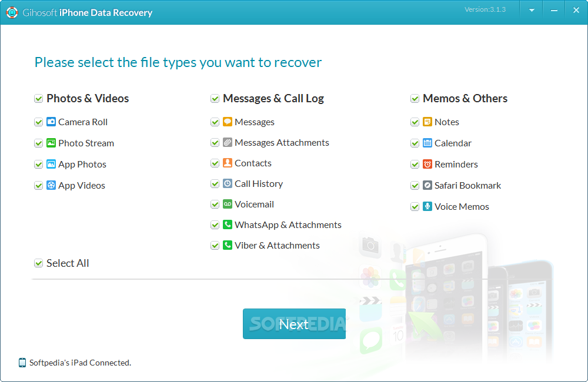Toggle the Calendar checkbox
Viewport: 588px width, 382px height.
[x=415, y=143]
